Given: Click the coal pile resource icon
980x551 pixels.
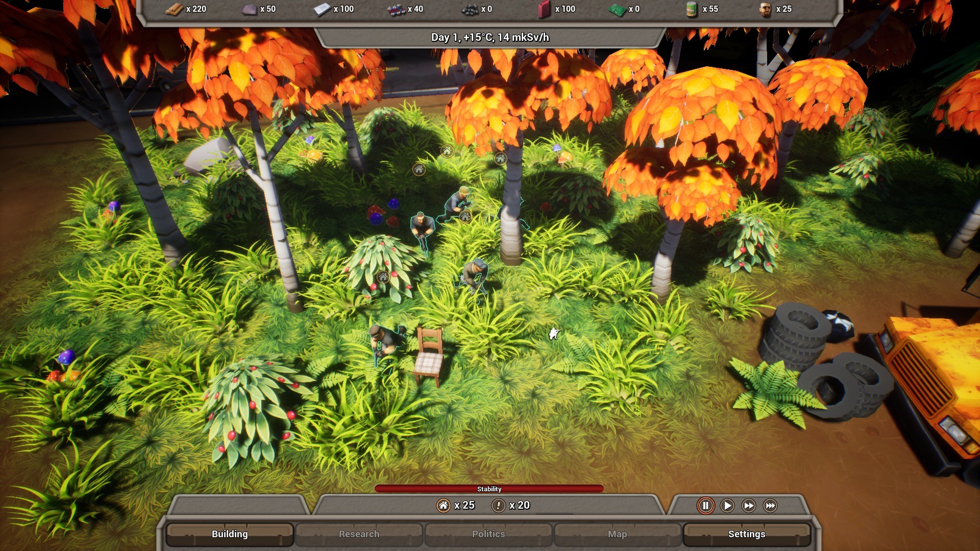Looking at the screenshot, I should point(470,9).
